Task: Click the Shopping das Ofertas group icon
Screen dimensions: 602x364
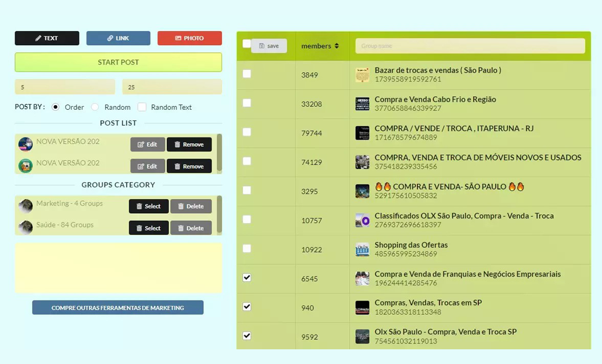Action: click(362, 250)
